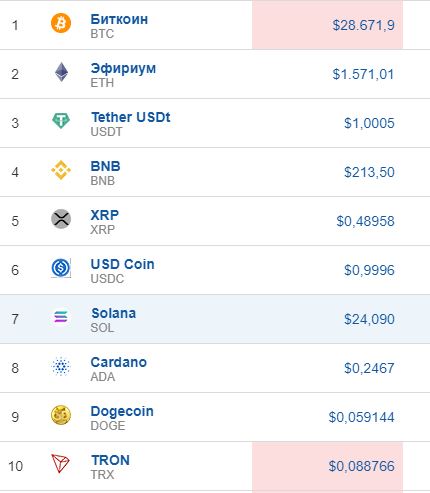The image size is (430, 493).
Task: Select the BNB price $213,50
Action: (369, 172)
